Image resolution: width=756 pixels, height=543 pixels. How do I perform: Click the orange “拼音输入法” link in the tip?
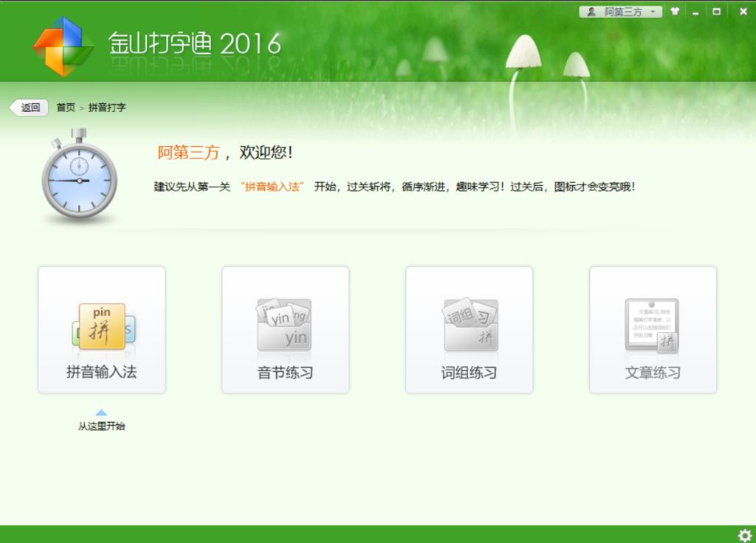point(272,187)
